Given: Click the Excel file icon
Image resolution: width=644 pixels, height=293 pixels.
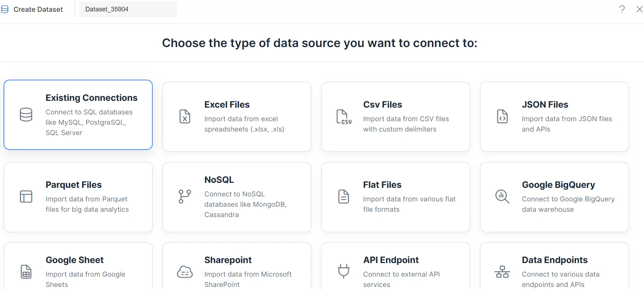Looking at the screenshot, I should pyautogui.click(x=185, y=117).
